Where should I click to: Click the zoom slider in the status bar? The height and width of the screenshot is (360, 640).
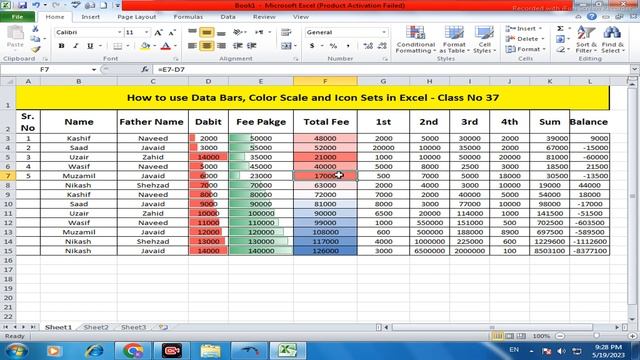point(597,336)
